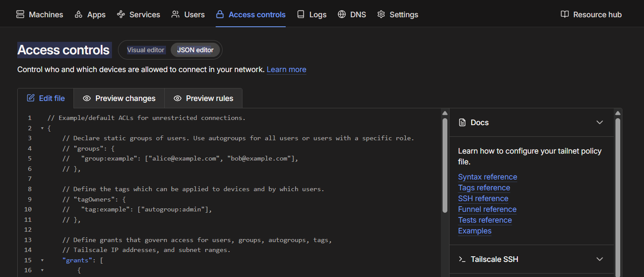Click the Settings gear icon

381,14
